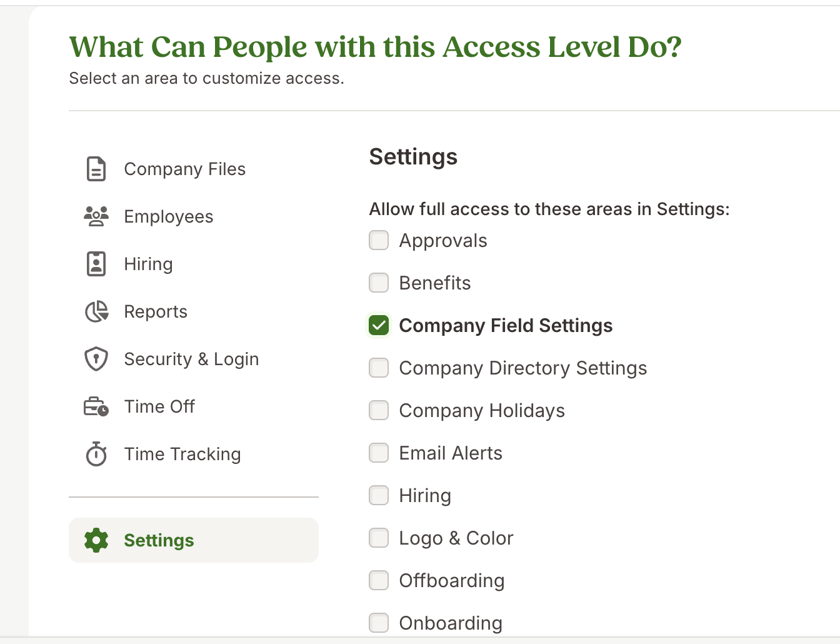840x644 pixels.
Task: Select the Time Off briefcase icon
Action: click(x=96, y=406)
